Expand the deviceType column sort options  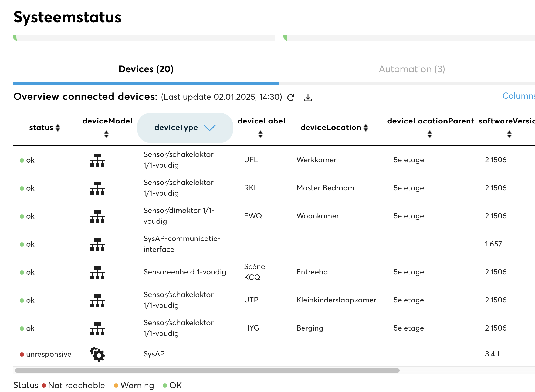209,128
